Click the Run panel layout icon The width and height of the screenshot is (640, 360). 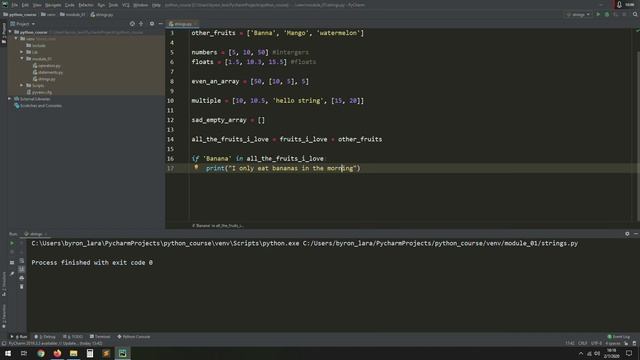click(12, 262)
